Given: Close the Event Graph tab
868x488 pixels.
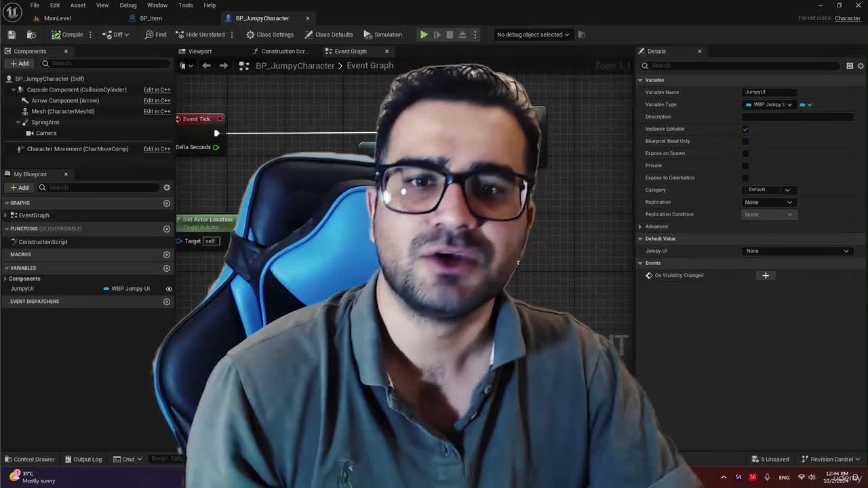Looking at the screenshot, I should pos(387,52).
